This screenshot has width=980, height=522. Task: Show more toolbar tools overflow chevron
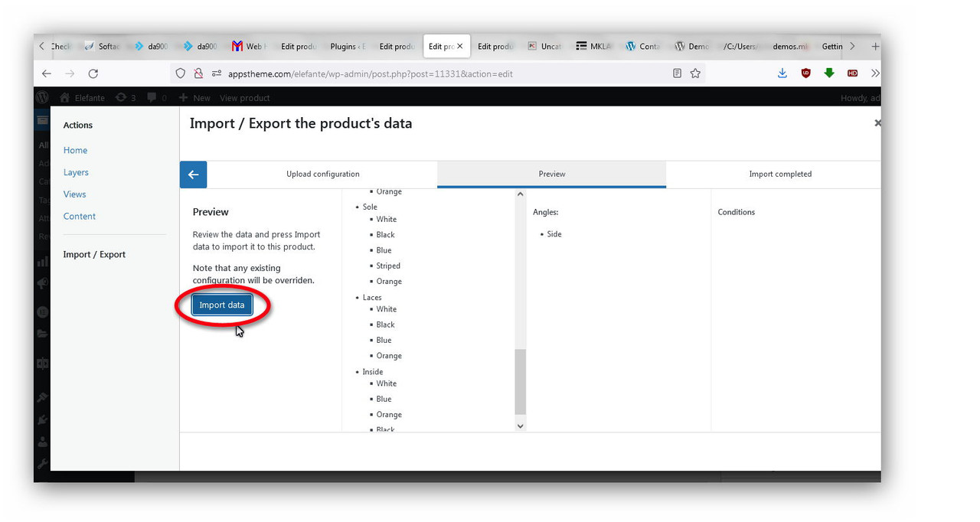875,73
